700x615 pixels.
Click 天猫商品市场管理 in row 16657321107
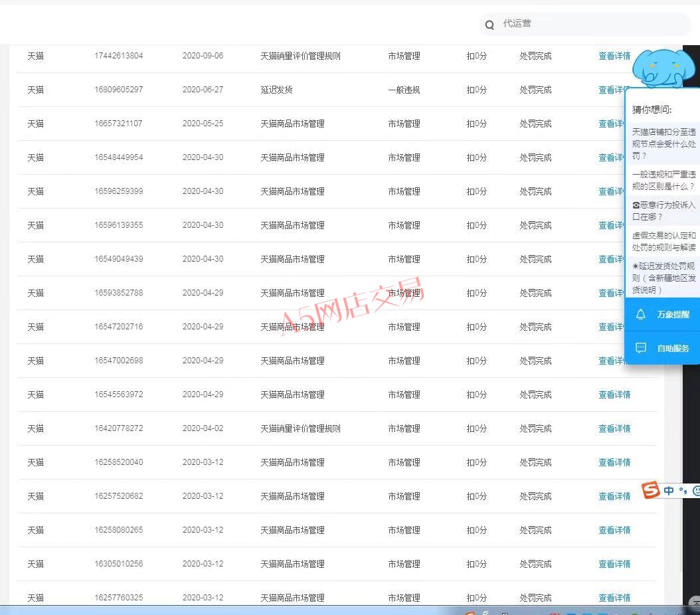point(292,124)
